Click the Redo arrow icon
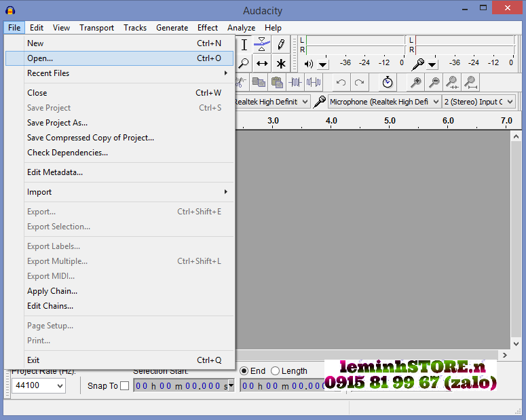 pos(359,82)
